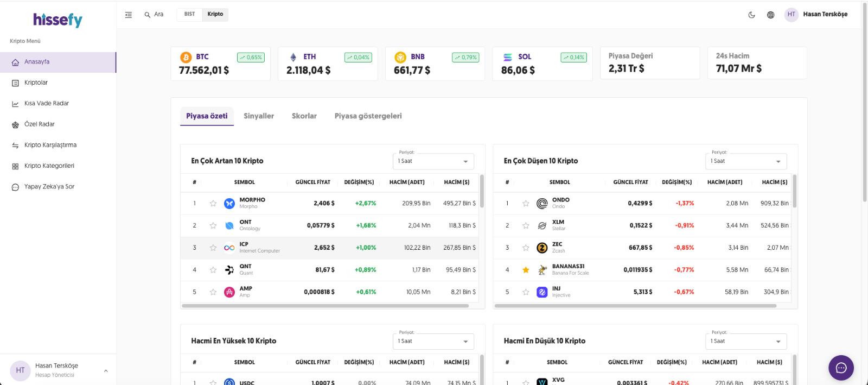The height and width of the screenshot is (385, 868).
Task: Favorite ONT Ontology with its star
Action: pos(213,225)
